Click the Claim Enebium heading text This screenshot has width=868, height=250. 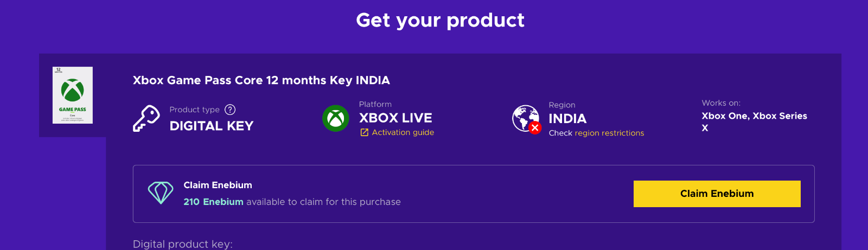coord(218,185)
